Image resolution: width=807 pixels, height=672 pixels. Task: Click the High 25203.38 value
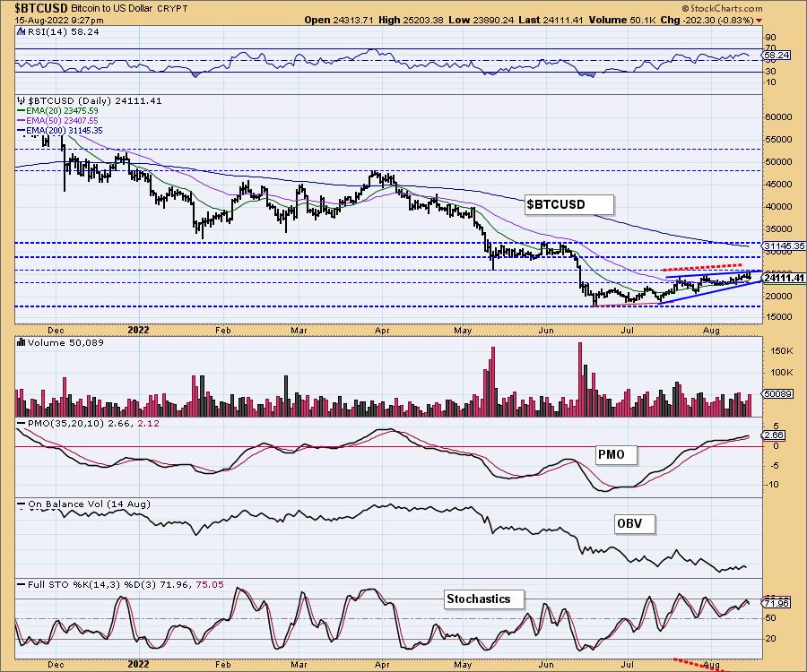(412, 20)
